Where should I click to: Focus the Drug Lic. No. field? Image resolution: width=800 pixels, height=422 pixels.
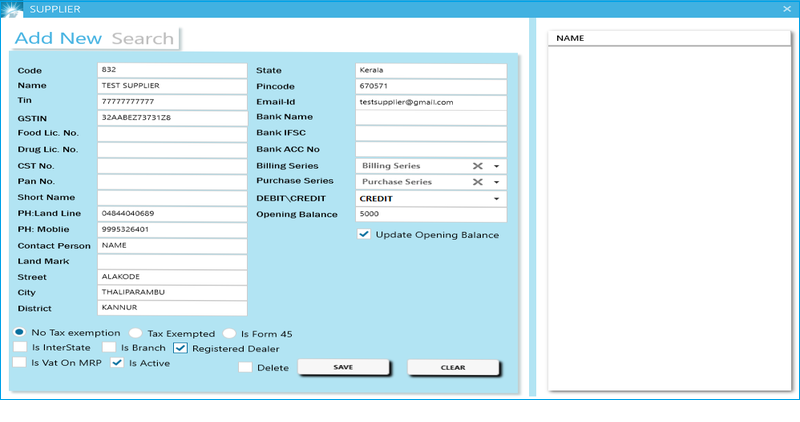pos(172,150)
